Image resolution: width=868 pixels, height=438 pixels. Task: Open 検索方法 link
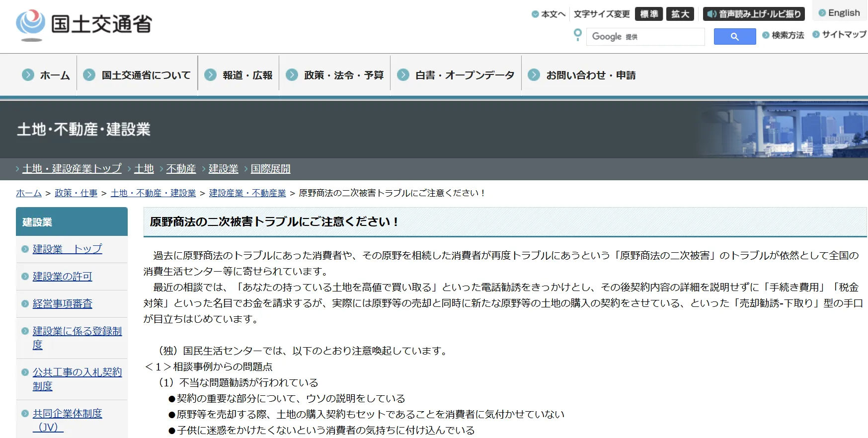click(x=788, y=35)
